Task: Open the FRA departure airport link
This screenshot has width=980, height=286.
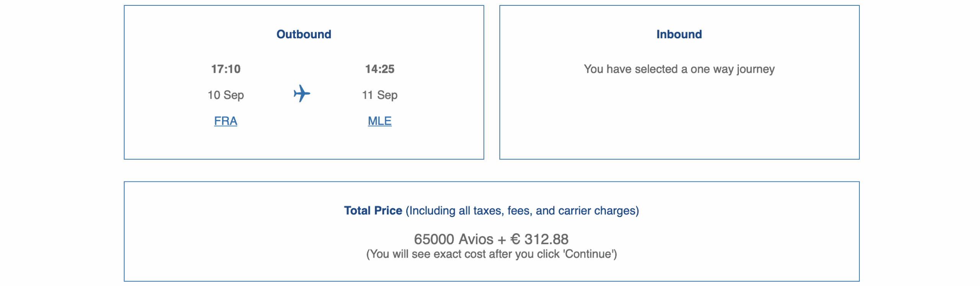Action: click(x=225, y=121)
